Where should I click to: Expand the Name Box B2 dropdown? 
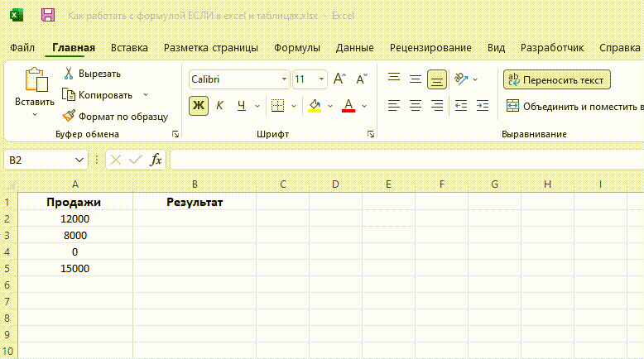[79, 160]
